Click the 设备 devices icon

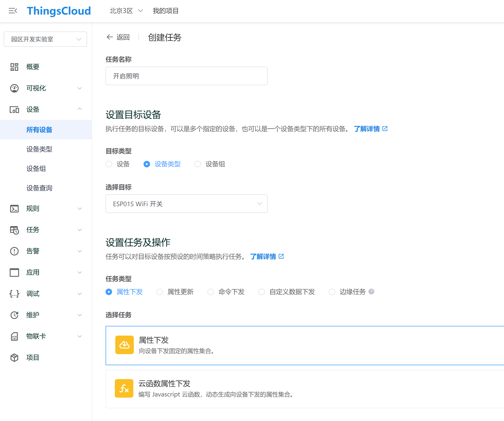coord(14,110)
